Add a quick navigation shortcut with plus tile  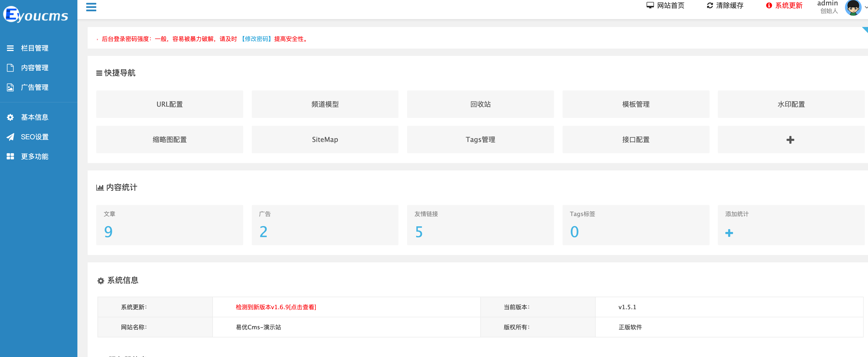791,139
